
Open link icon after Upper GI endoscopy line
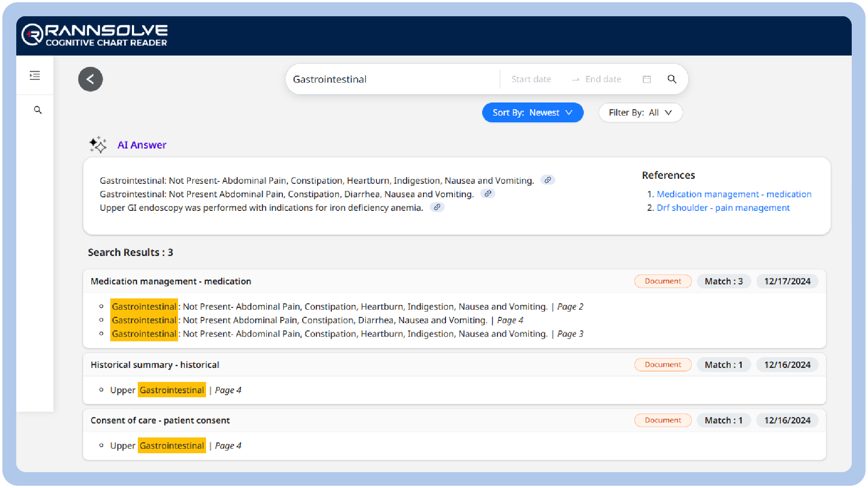point(437,207)
